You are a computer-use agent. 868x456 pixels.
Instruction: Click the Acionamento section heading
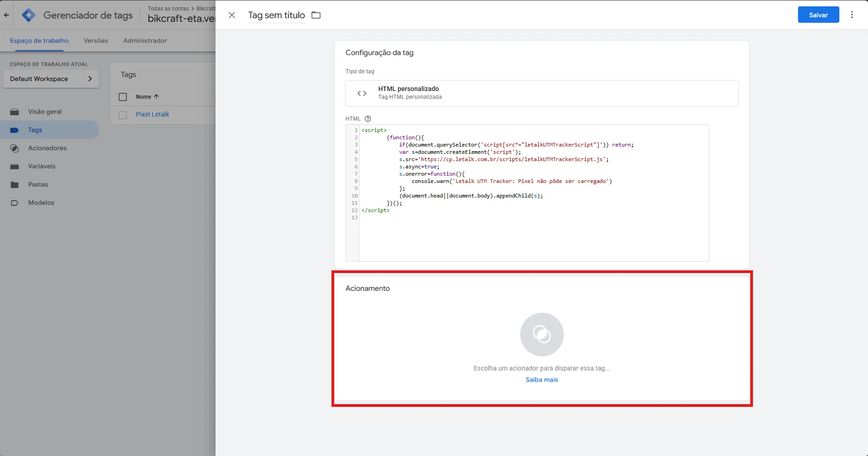pos(367,289)
